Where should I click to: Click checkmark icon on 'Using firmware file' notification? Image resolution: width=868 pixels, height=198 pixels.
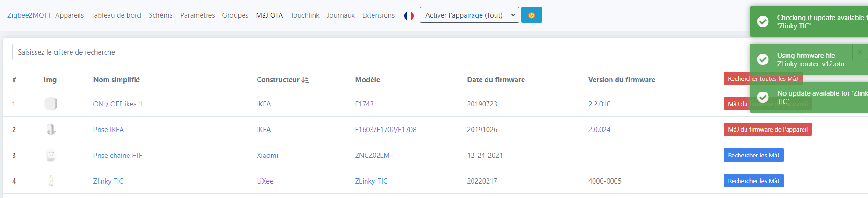pos(763,59)
